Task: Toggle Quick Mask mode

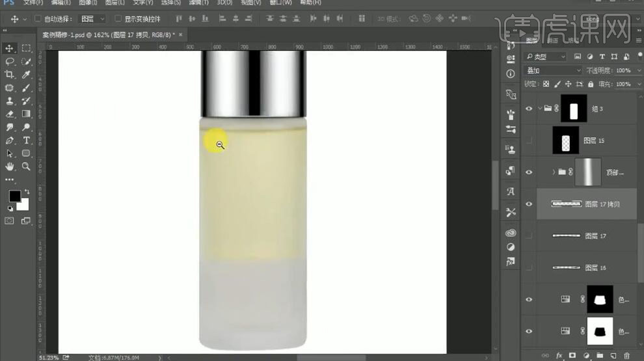Action: (x=9, y=221)
